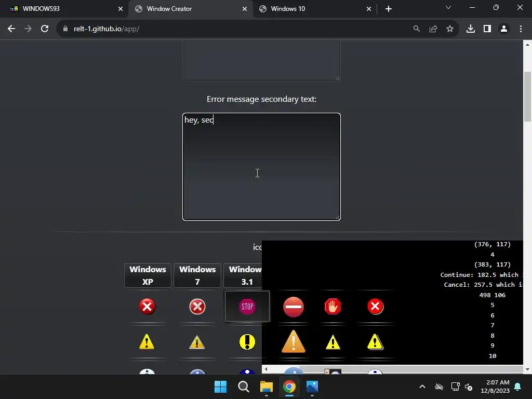Image resolution: width=532 pixels, height=399 pixels.
Task: Share this page via the share icon
Action: (x=433, y=29)
